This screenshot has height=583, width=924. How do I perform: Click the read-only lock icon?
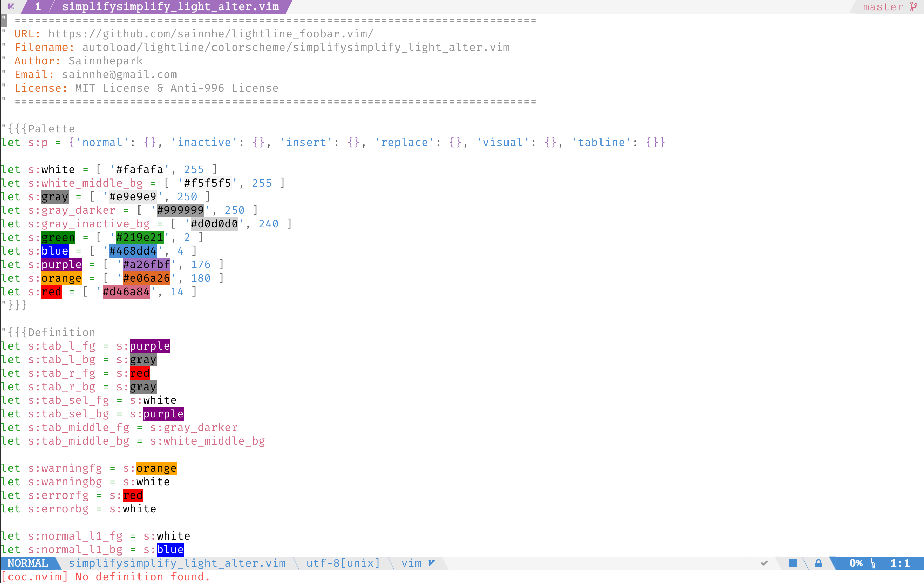tap(818, 563)
